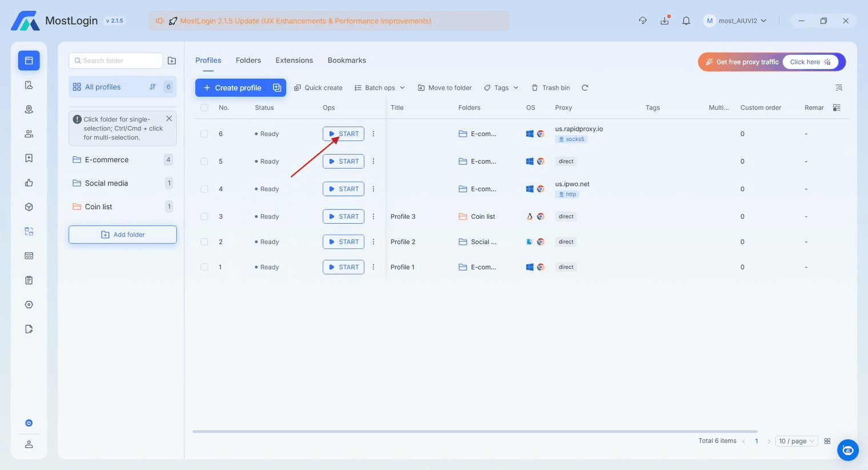Screen dimensions: 868x470
Task: Click the Add folder button
Action: point(123,234)
